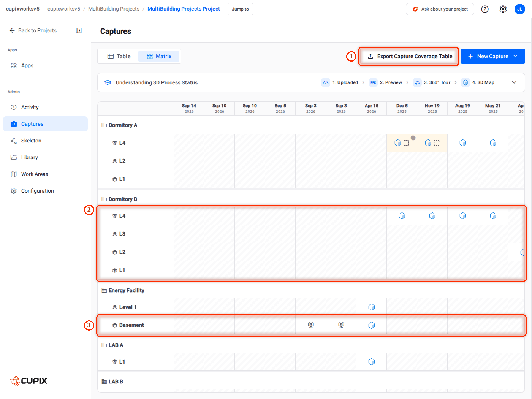
Task: Click the 2. Preview status step
Action: [x=386, y=82]
